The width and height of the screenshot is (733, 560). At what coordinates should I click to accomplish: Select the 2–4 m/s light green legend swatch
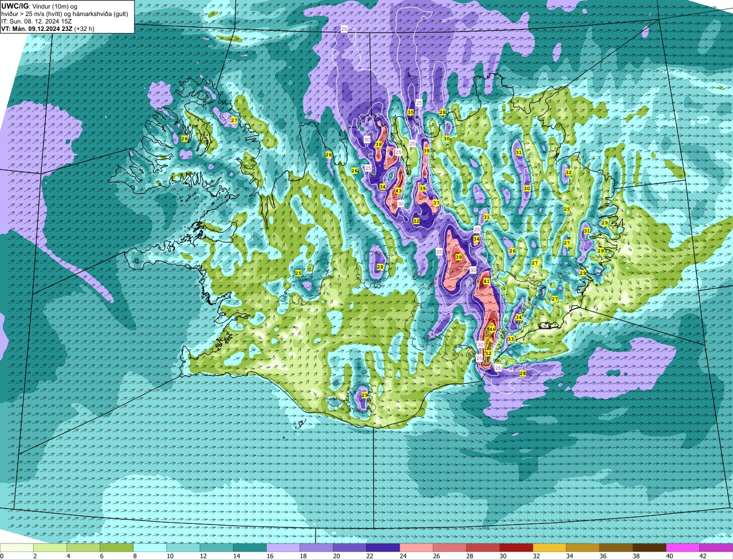[50, 548]
